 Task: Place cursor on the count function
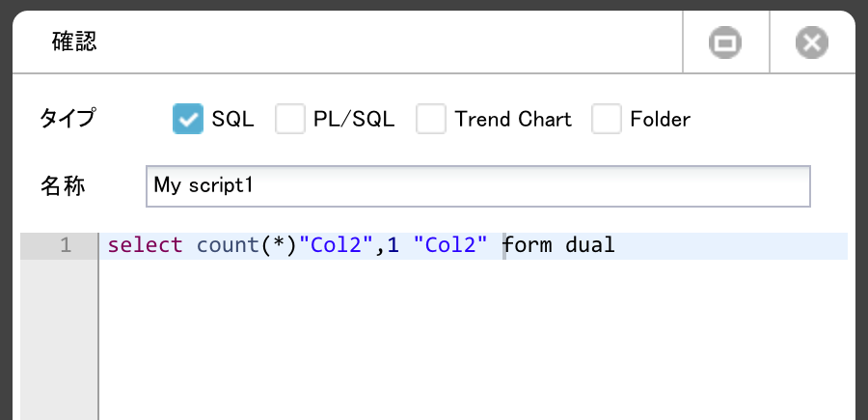(228, 245)
